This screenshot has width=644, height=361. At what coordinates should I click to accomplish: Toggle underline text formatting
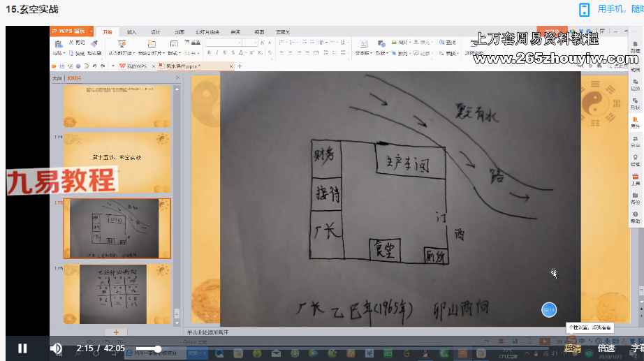pos(226,53)
